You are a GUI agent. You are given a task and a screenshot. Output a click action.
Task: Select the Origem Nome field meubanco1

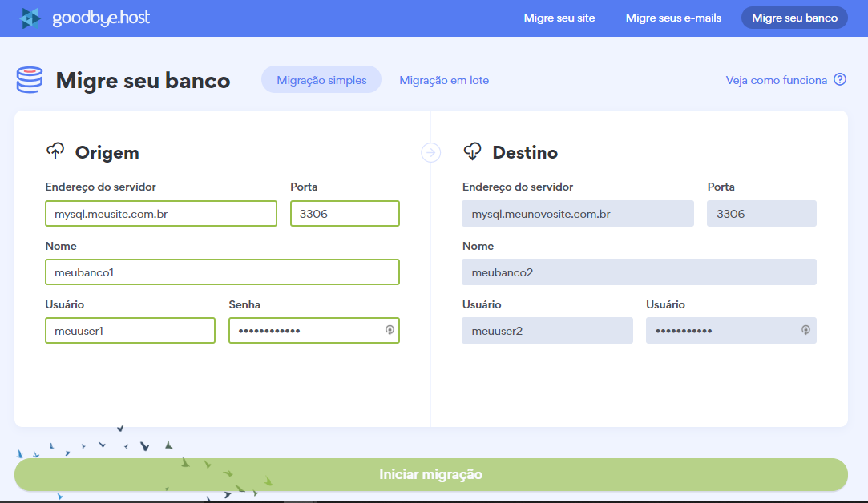click(222, 272)
